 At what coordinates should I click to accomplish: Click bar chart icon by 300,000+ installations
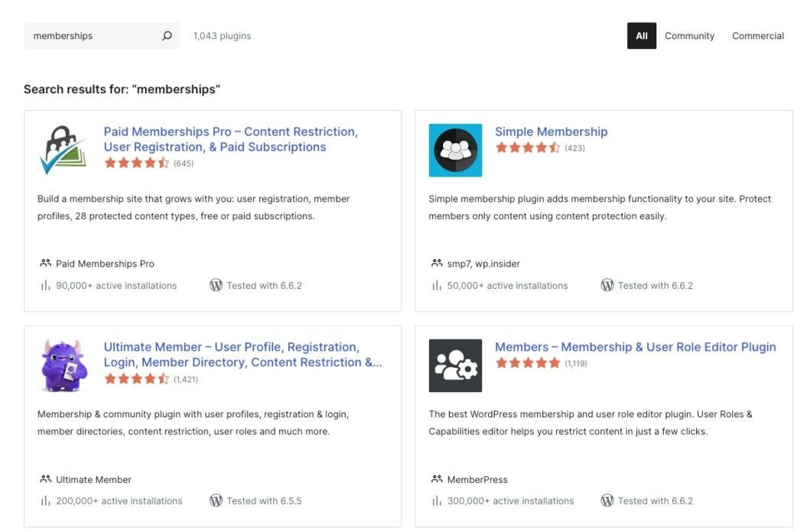point(437,501)
